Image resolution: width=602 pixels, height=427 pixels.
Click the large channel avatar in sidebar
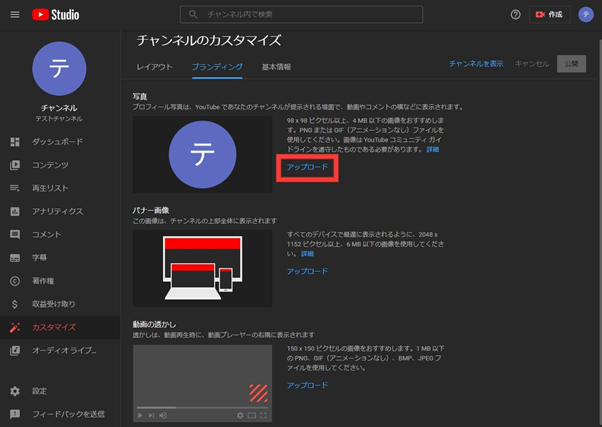click(x=59, y=68)
